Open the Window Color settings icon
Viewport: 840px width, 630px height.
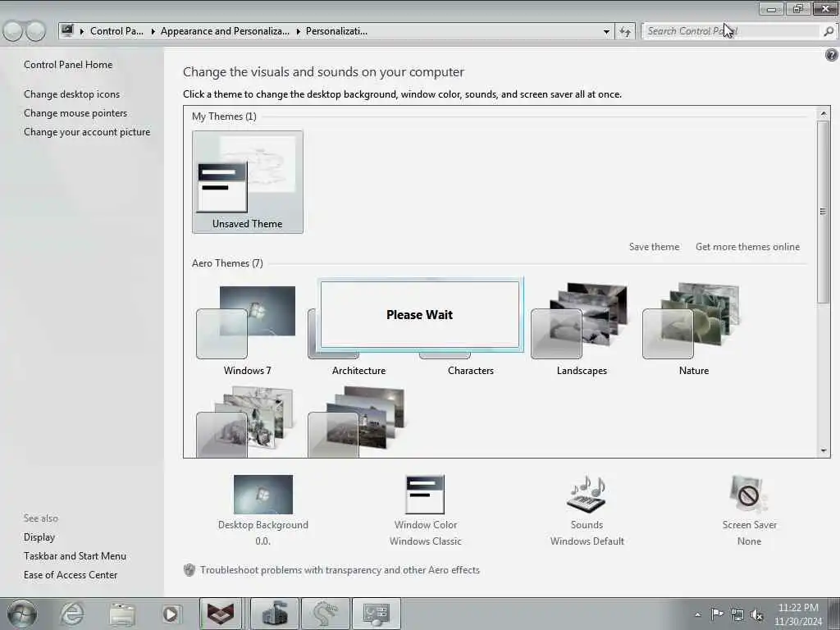(x=426, y=494)
